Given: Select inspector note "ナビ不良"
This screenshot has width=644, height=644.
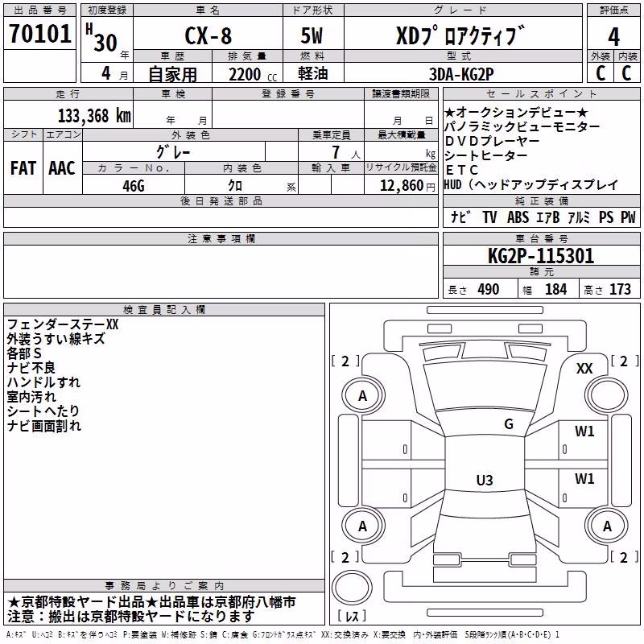Looking at the screenshot, I should (x=31, y=368).
